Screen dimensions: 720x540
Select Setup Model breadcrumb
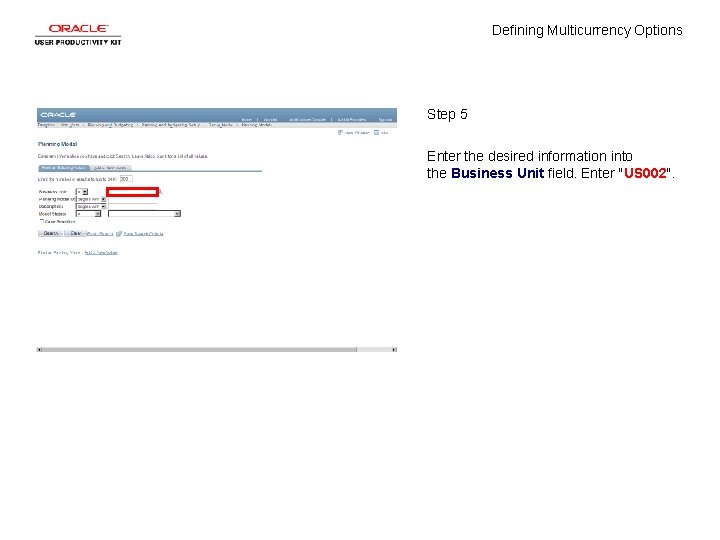[220, 125]
